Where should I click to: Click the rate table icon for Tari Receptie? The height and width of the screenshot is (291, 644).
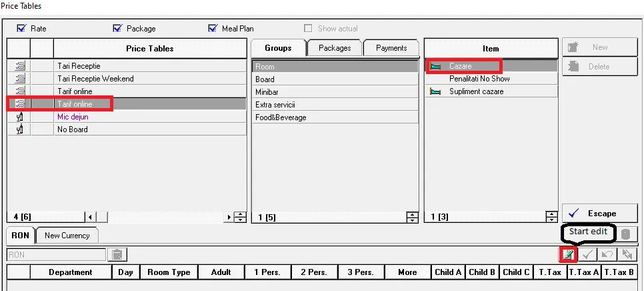[19, 66]
